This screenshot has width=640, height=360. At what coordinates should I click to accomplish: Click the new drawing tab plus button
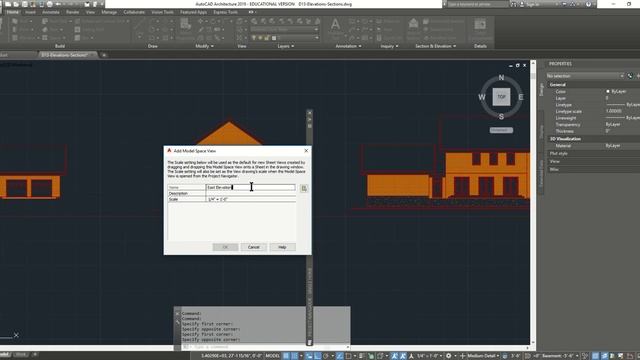104,55
